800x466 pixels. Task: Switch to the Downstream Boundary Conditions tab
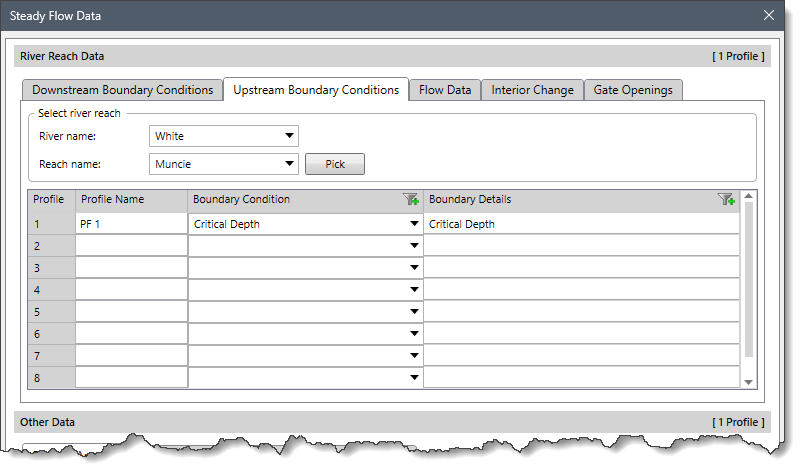(122, 90)
